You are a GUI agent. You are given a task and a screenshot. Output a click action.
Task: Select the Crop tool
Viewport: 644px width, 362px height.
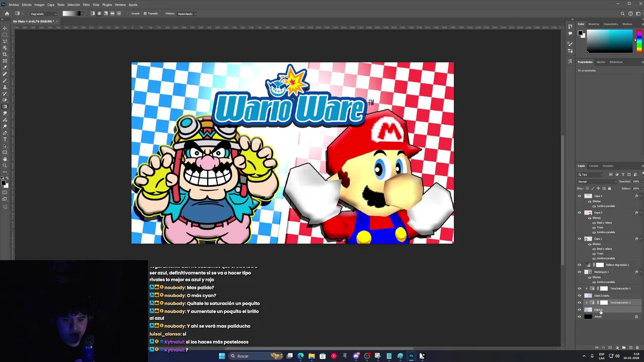[x=5, y=54]
